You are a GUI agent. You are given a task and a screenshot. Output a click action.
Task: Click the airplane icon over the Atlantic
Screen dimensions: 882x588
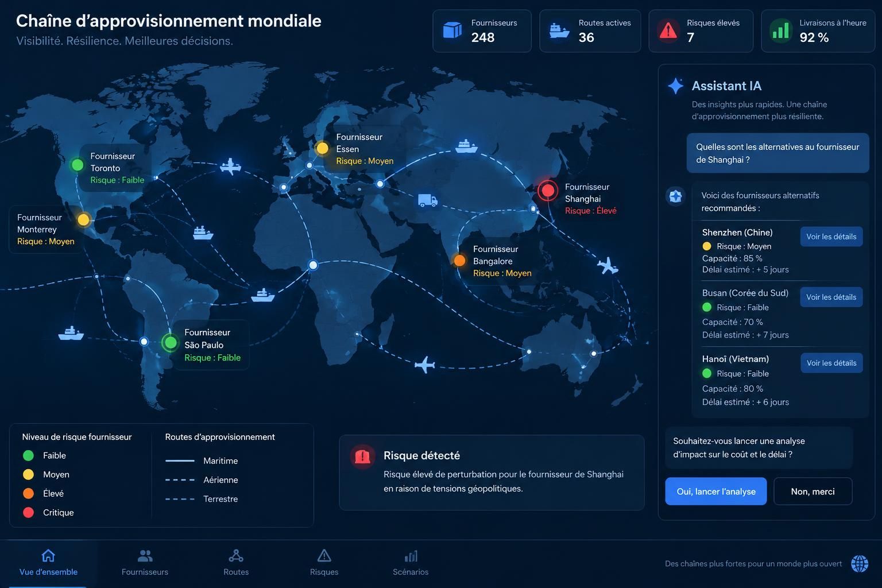click(x=230, y=167)
